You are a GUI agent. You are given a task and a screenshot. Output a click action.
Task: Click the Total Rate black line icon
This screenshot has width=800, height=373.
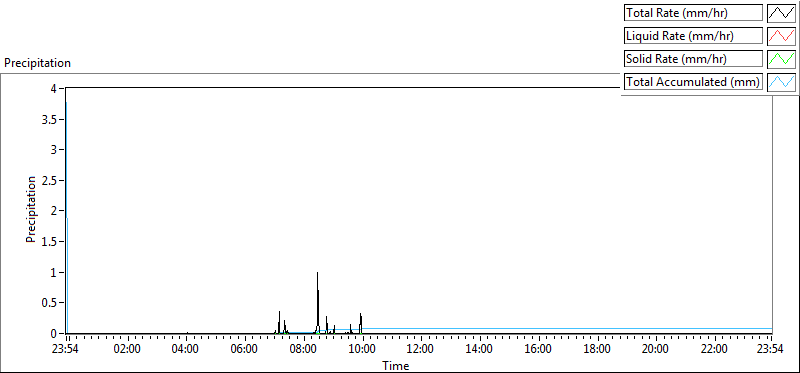click(x=781, y=13)
